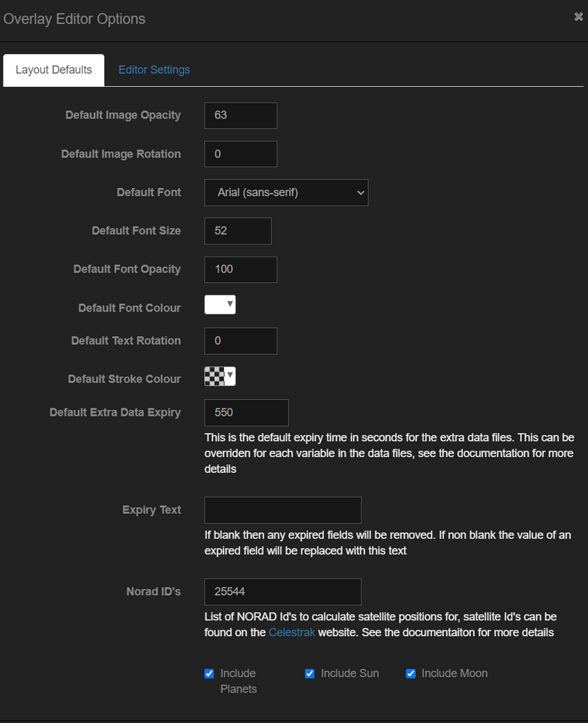This screenshot has height=723, width=588.
Task: Toggle the Include Moon checkbox
Action: 410,673
